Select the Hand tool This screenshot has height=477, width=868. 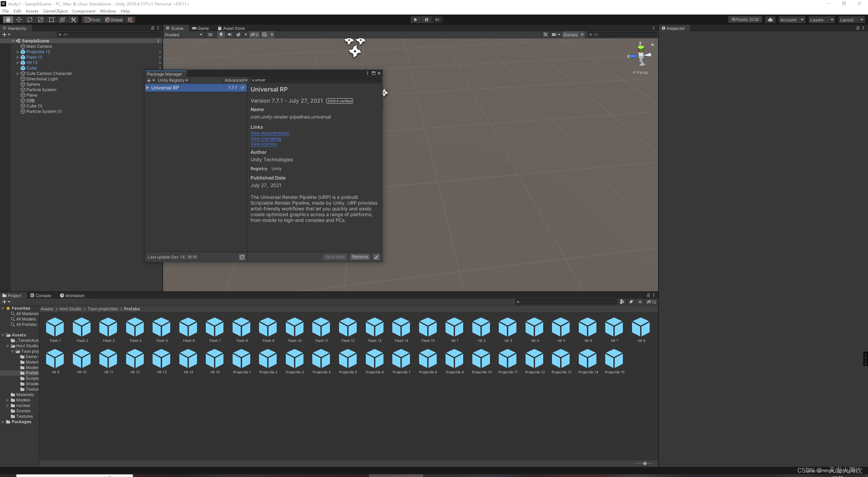[x=8, y=20]
